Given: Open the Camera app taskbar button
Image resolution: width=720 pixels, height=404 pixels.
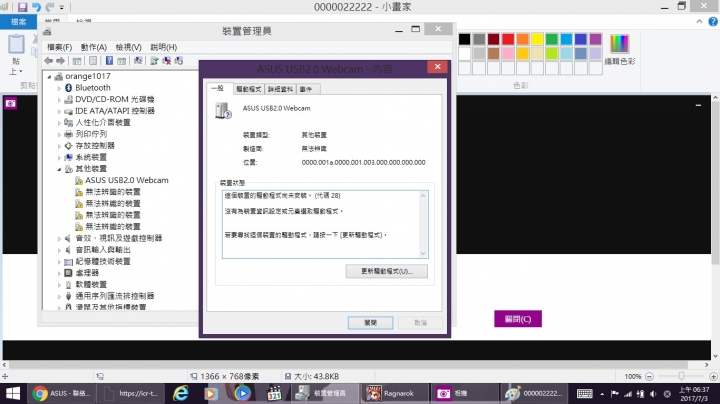Looking at the screenshot, I should tap(464, 393).
